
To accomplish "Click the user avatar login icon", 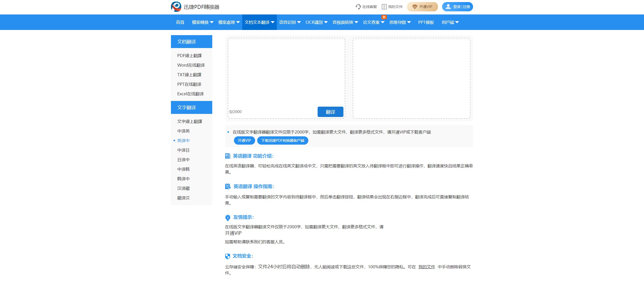I will click(x=448, y=7).
